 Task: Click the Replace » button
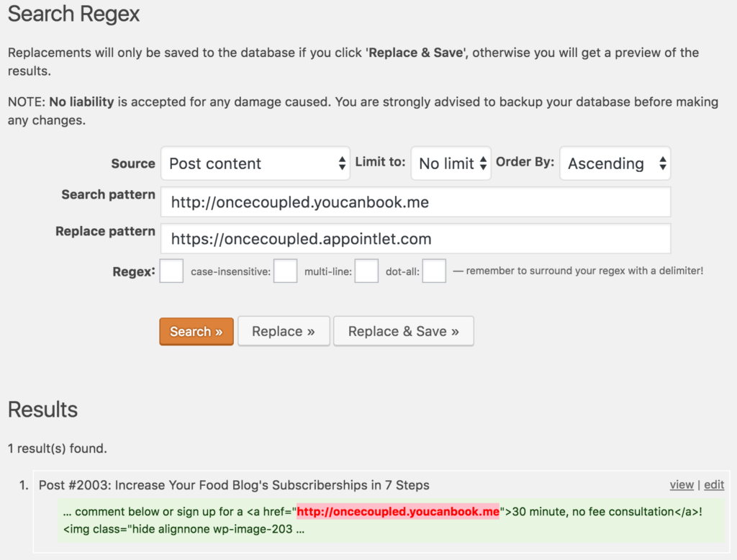[284, 332]
